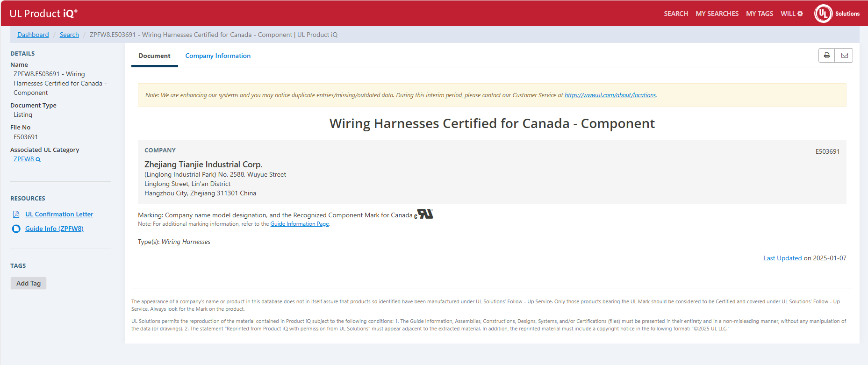
Task: Click the UL Product iQ header logo
Action: pyautogui.click(x=43, y=14)
